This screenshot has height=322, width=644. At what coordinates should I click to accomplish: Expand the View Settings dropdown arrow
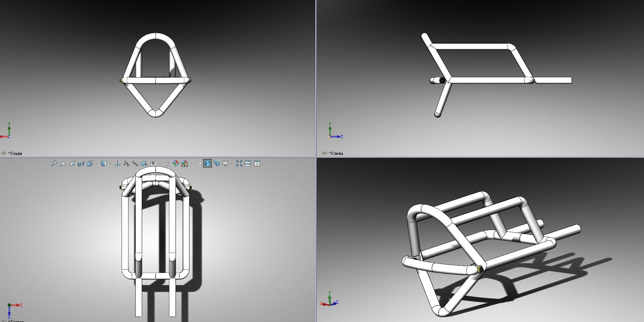click(x=232, y=163)
